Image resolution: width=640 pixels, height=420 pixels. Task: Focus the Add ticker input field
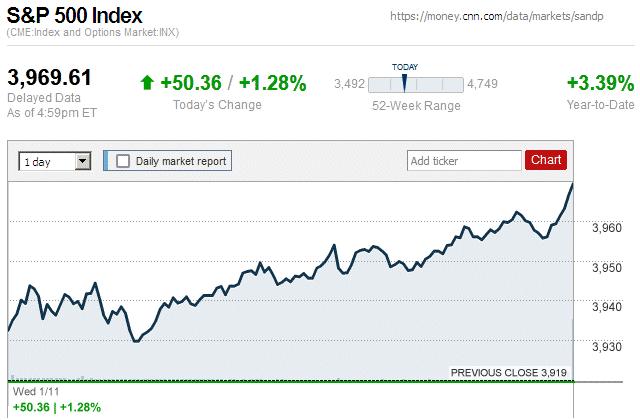point(463,160)
